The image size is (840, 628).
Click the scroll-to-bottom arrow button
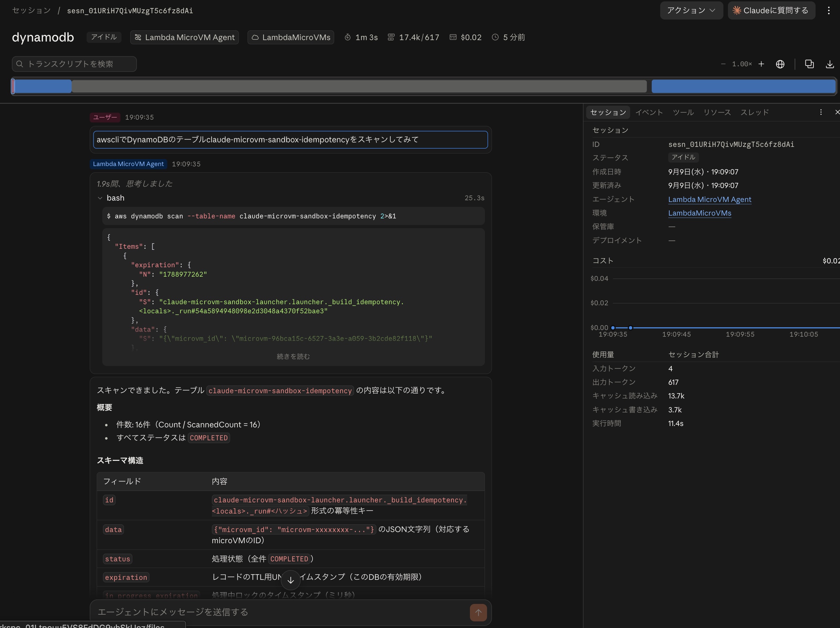coord(290,580)
